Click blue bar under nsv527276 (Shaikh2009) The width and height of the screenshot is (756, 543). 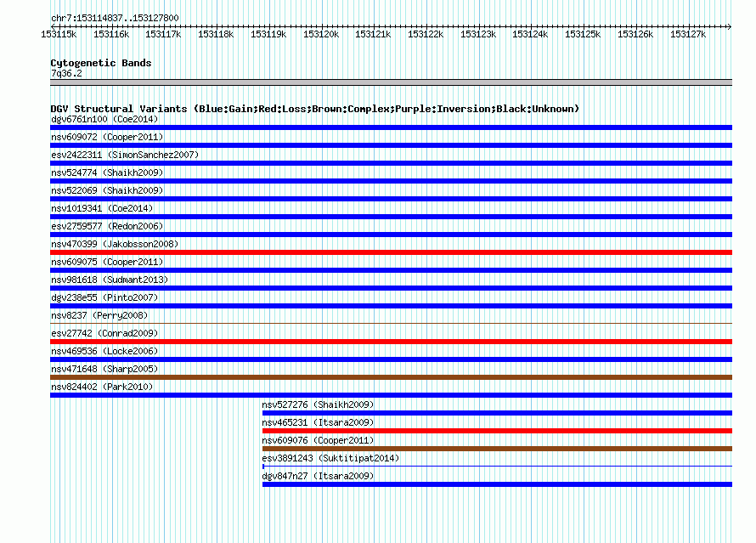point(497,413)
